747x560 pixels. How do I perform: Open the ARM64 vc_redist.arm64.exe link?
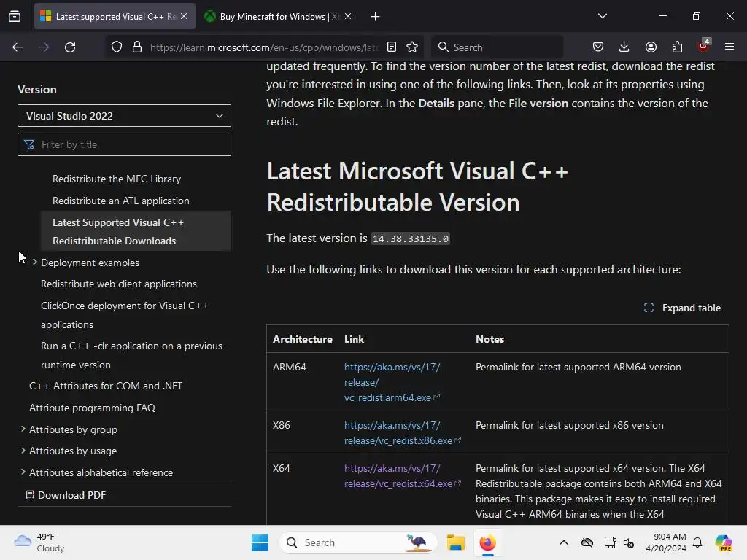392,382
